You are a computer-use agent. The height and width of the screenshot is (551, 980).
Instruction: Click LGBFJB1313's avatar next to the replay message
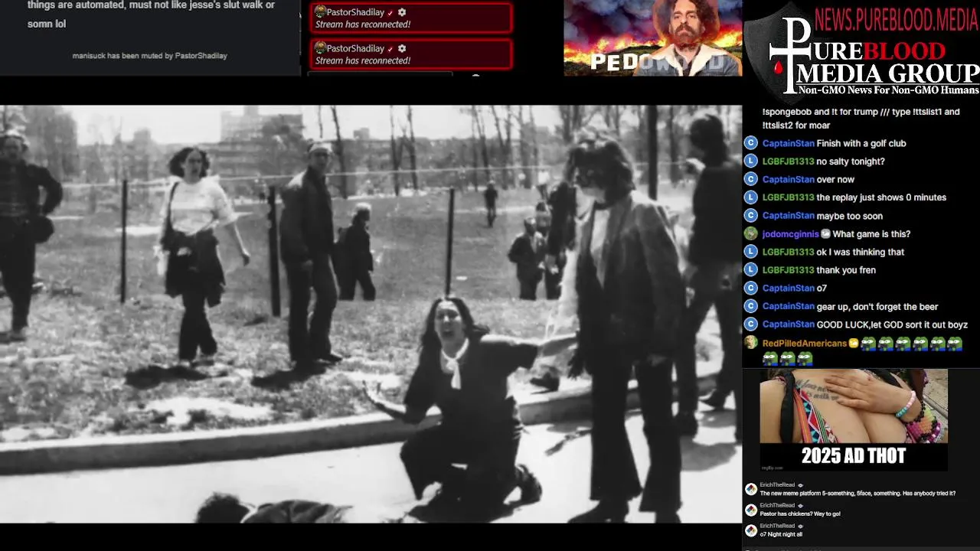(x=751, y=197)
